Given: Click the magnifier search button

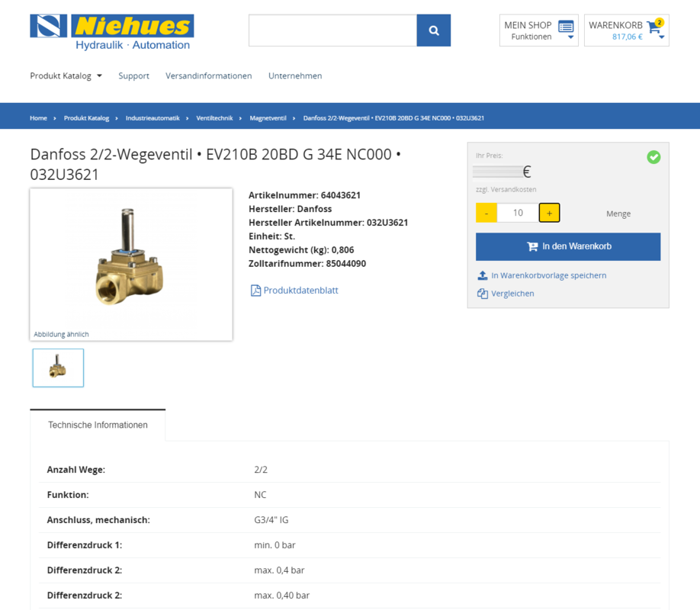Looking at the screenshot, I should click(433, 30).
